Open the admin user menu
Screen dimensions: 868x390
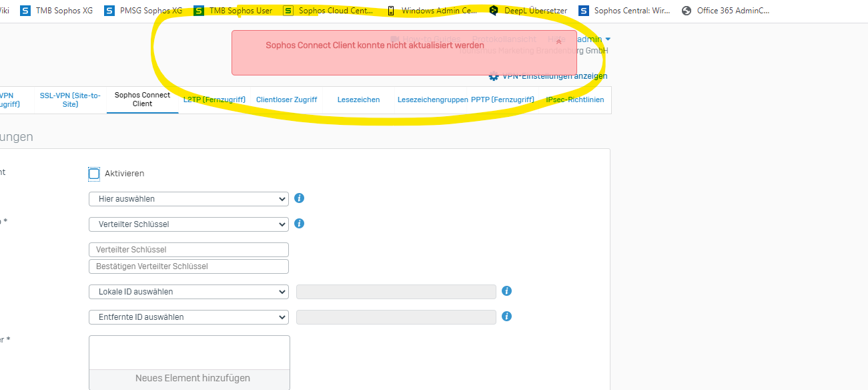(x=593, y=39)
